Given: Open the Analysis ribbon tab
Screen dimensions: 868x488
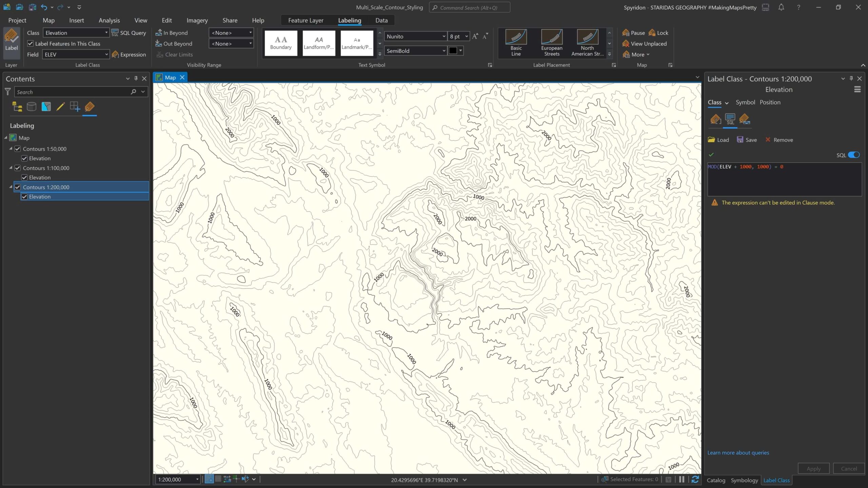Looking at the screenshot, I should (109, 20).
